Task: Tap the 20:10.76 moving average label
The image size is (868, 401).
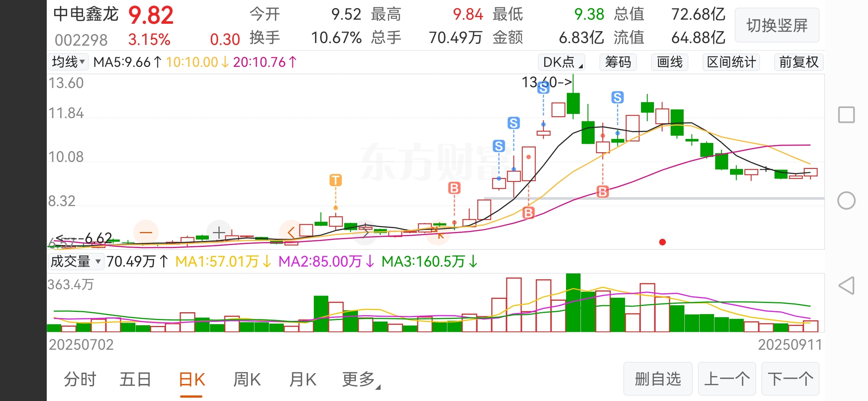Action: [265, 62]
